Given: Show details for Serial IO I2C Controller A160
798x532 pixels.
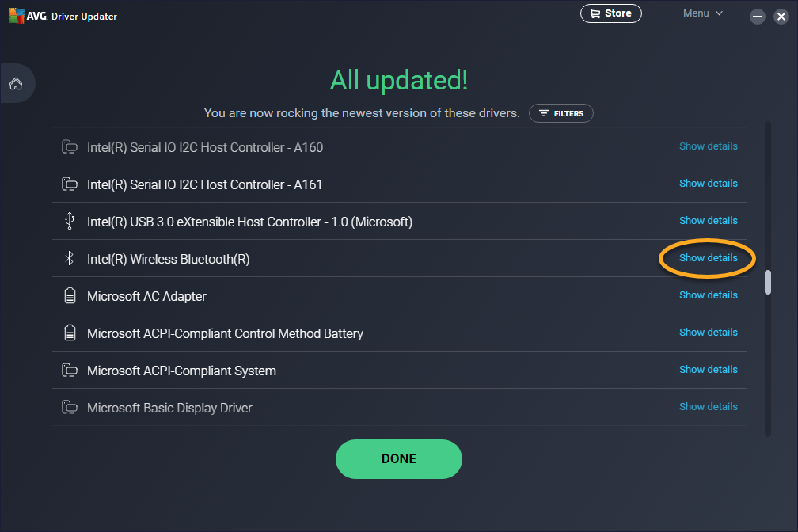Looking at the screenshot, I should click(x=708, y=146).
